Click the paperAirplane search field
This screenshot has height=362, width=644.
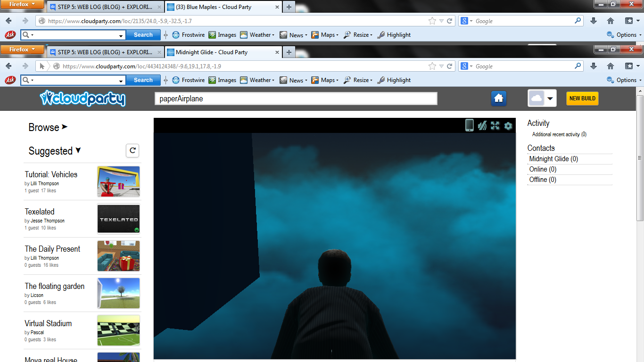coord(296,99)
